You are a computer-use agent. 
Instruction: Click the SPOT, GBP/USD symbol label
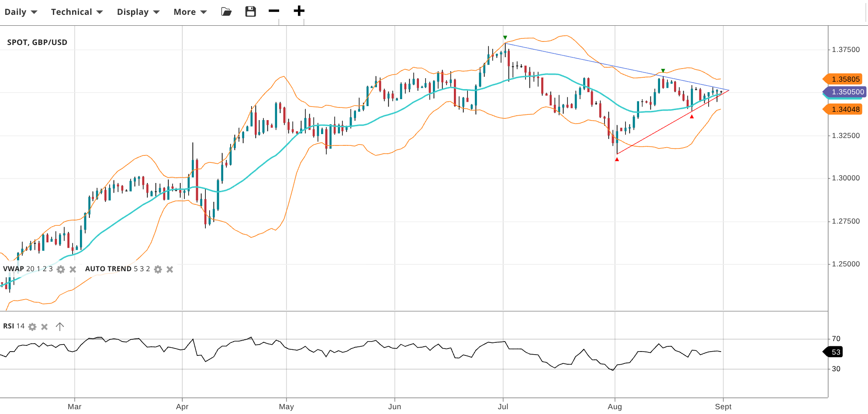[37, 42]
